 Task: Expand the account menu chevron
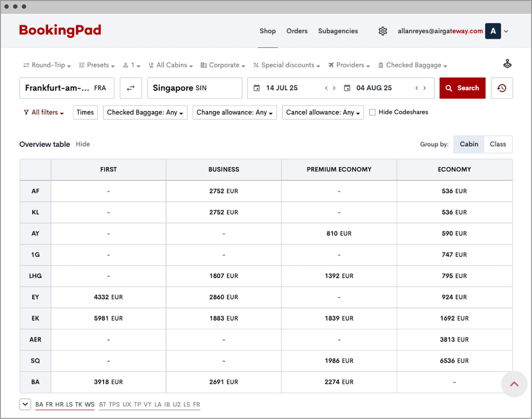click(506, 31)
